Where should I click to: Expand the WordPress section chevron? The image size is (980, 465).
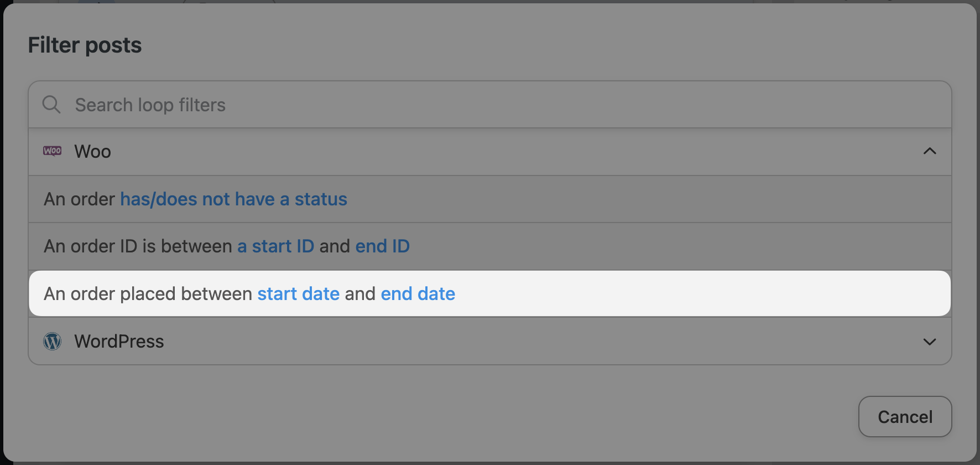click(x=930, y=342)
